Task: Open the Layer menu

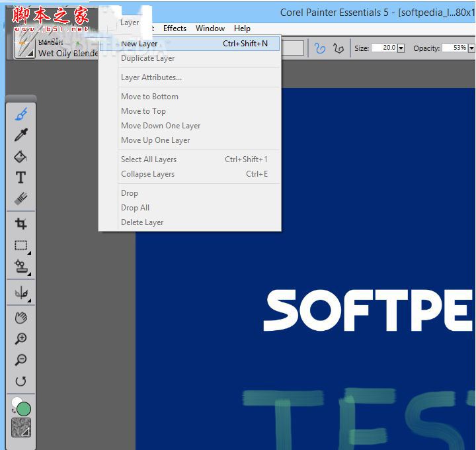Action: [130, 22]
